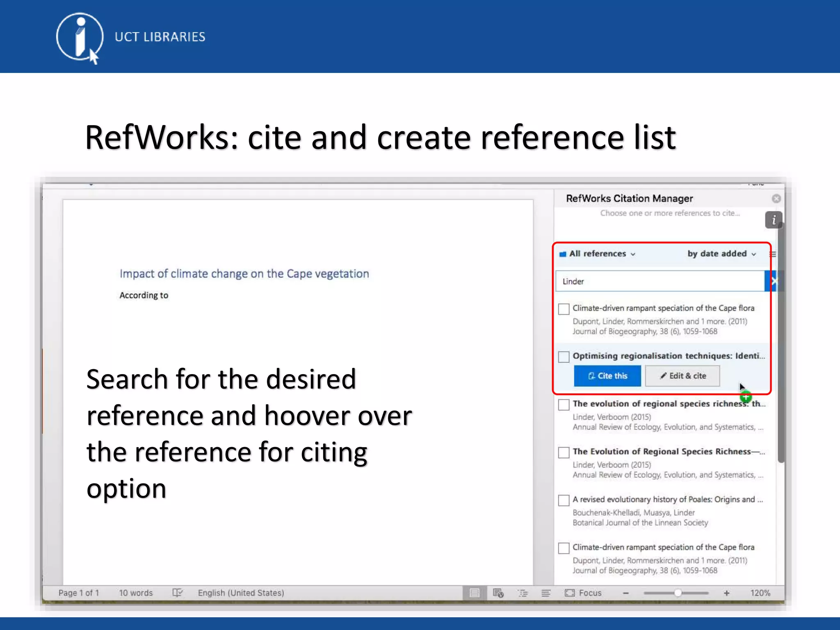Click the Page 1 of 1 status indicator
Screen dimensions: 840x630
79,593
